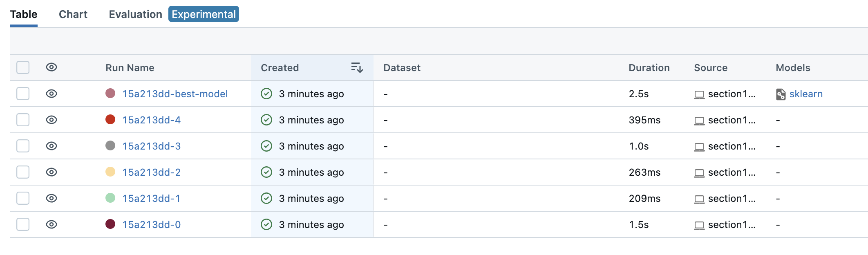Open the Evaluation tab
The height and width of the screenshot is (255, 868).
[135, 14]
